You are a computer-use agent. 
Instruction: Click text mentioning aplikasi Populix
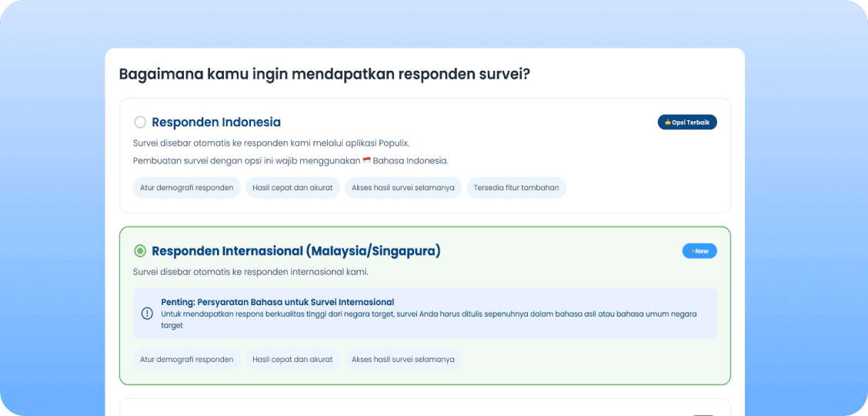(x=271, y=143)
